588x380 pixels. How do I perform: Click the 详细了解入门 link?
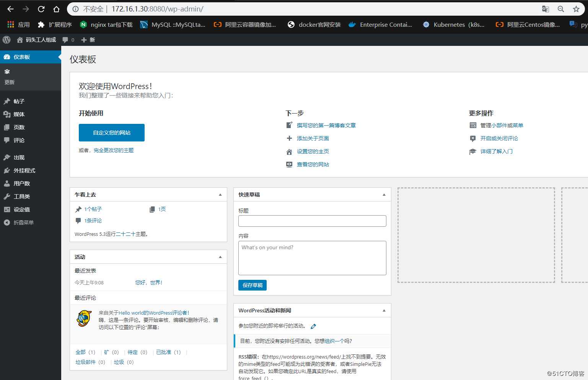pos(497,151)
